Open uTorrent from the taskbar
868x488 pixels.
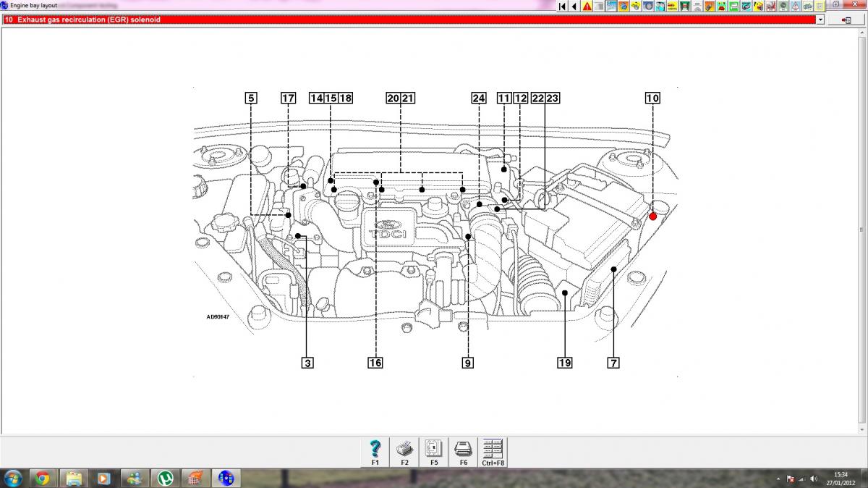pos(166,478)
